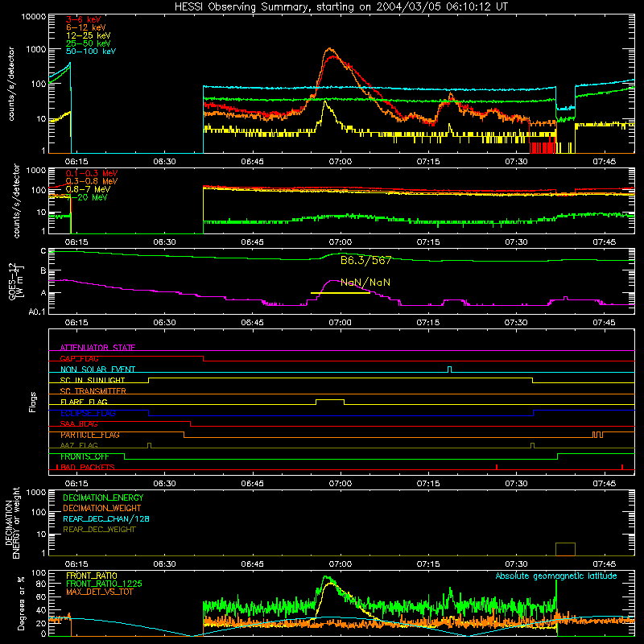The width and height of the screenshot is (644, 644).
Task: Click the DECIMATION ENERGY or weight axis title
Action: tap(12, 522)
